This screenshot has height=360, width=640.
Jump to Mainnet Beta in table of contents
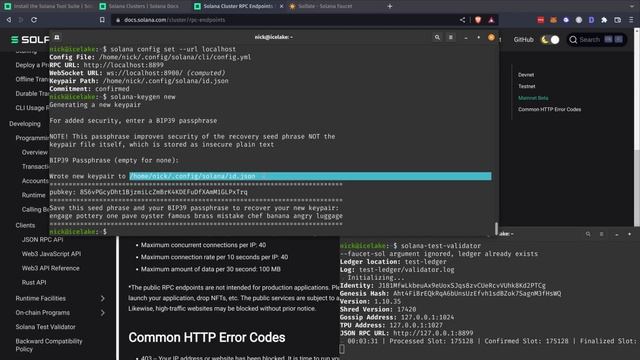point(533,98)
